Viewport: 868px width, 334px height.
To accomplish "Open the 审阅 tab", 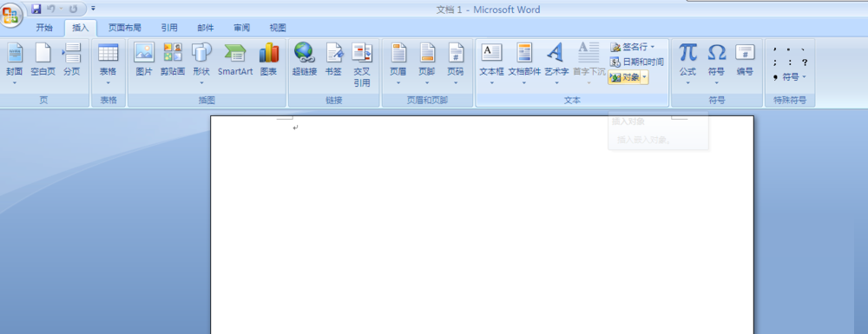I will [x=241, y=28].
